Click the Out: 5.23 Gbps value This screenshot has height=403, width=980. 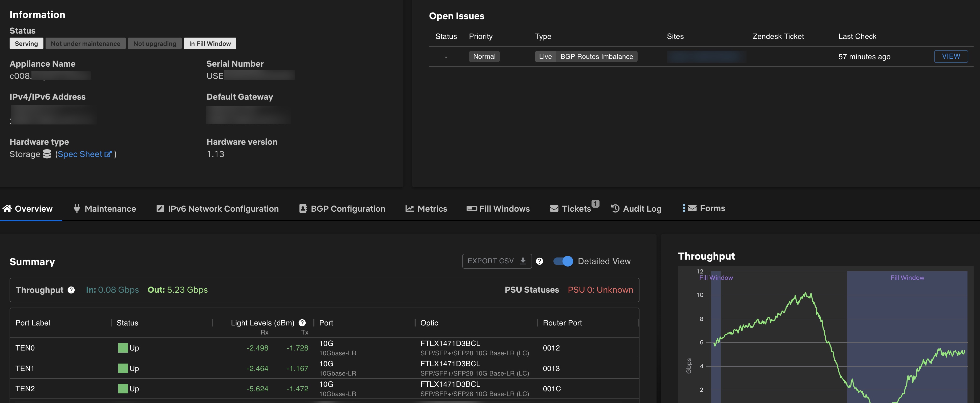(178, 290)
